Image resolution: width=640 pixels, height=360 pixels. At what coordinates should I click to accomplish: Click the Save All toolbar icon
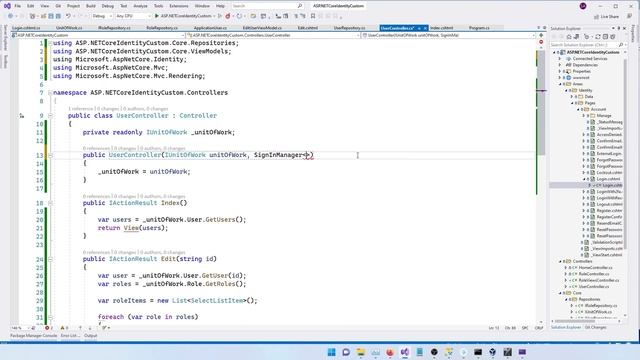pos(58,16)
